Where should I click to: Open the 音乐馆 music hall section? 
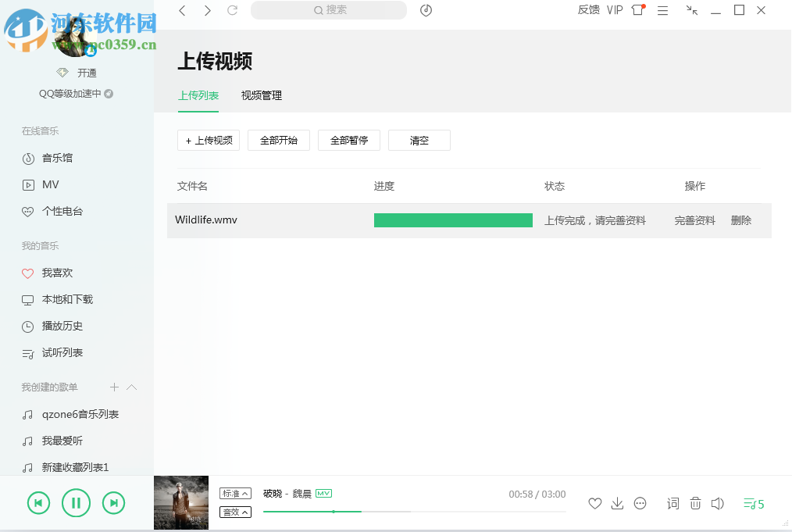tap(58, 158)
